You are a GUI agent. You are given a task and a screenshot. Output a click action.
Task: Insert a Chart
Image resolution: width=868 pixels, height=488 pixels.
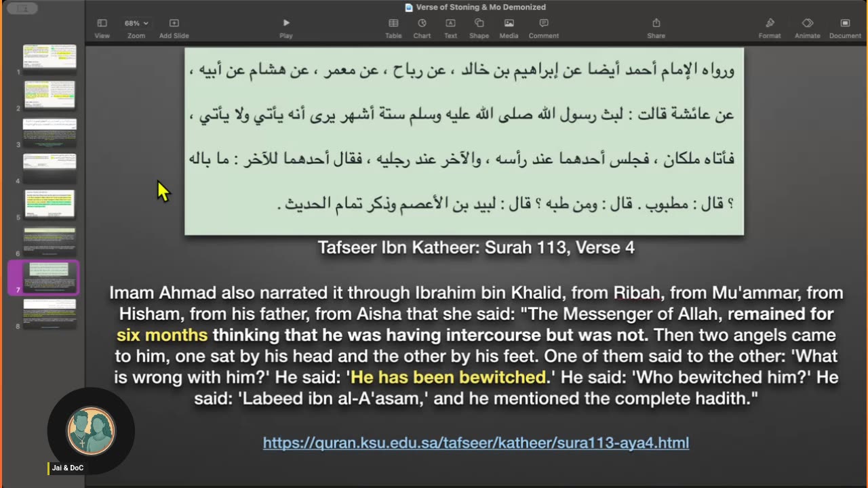click(x=422, y=28)
